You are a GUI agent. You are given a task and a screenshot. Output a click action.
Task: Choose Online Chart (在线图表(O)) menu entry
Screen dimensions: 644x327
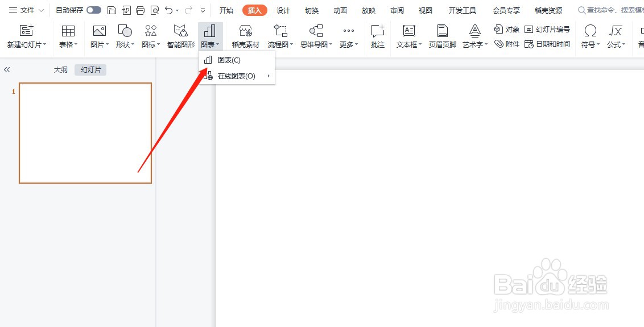tap(237, 76)
